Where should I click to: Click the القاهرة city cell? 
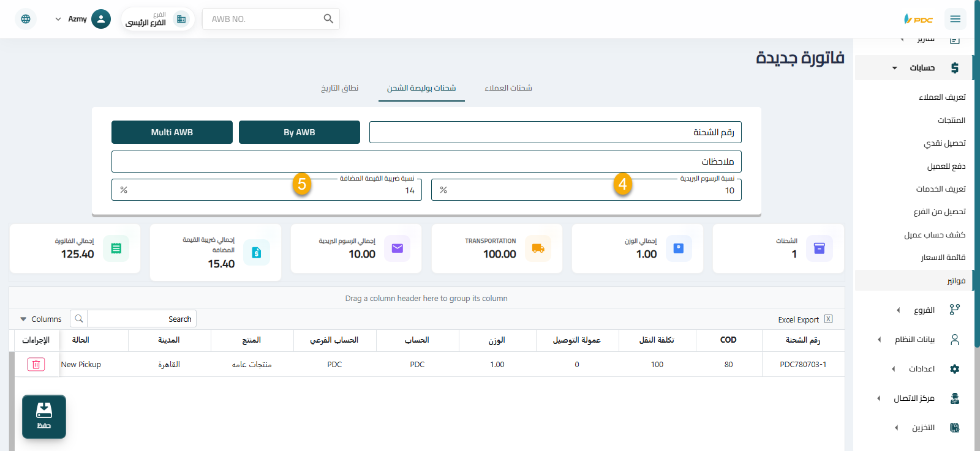point(169,365)
